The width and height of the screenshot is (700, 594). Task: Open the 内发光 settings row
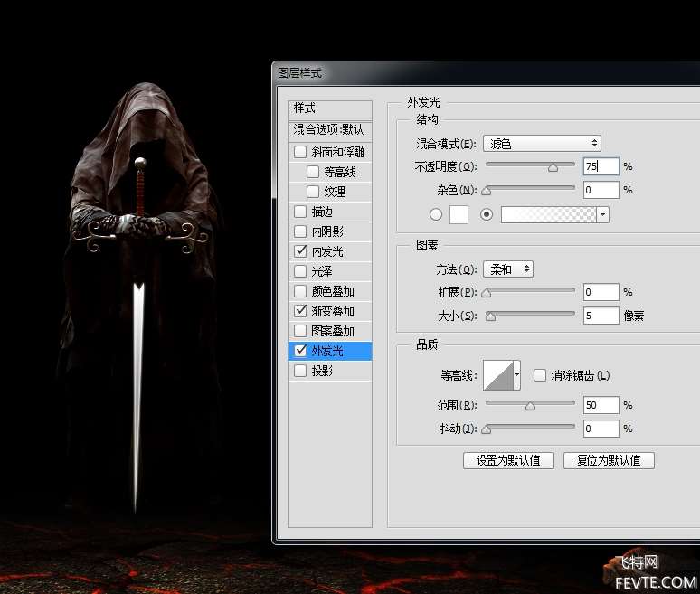tap(330, 251)
